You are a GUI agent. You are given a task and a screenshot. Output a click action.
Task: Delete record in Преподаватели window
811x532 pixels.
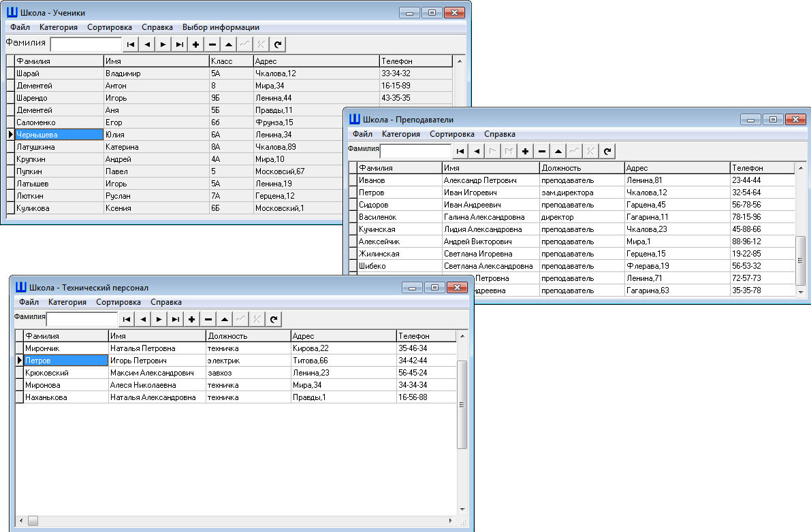(541, 151)
